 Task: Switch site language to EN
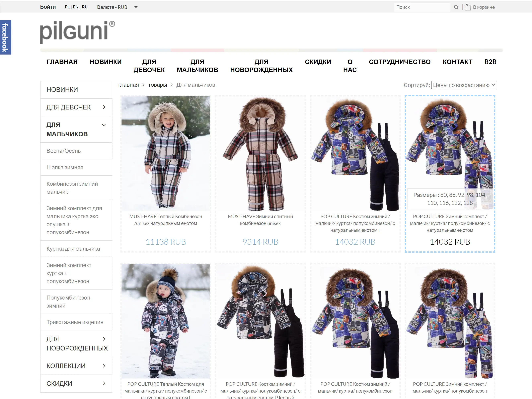point(76,7)
